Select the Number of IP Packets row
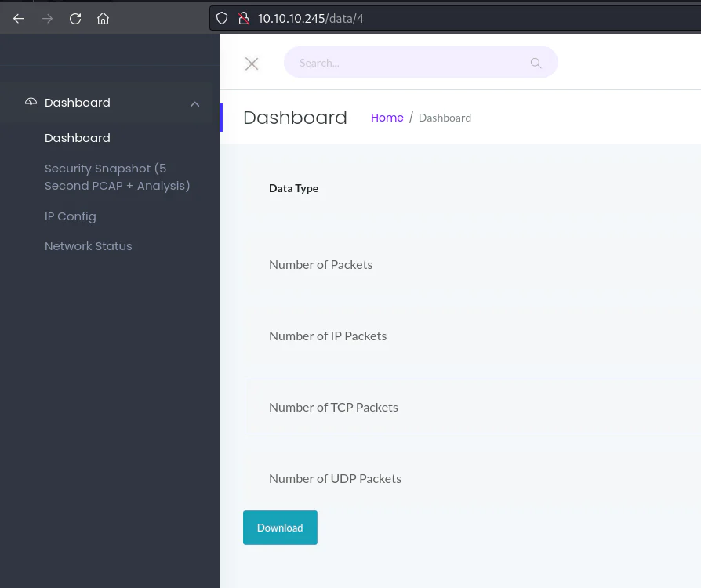Image resolution: width=701 pixels, height=588 pixels. coord(473,336)
